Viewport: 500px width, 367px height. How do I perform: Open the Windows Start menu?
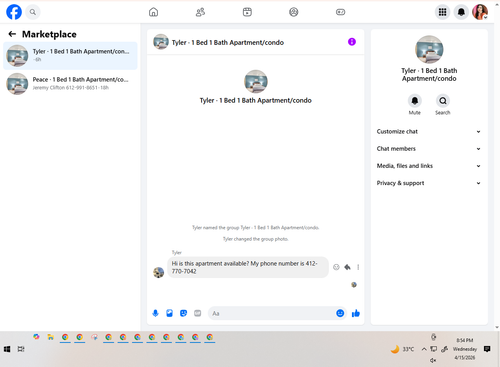point(7,349)
